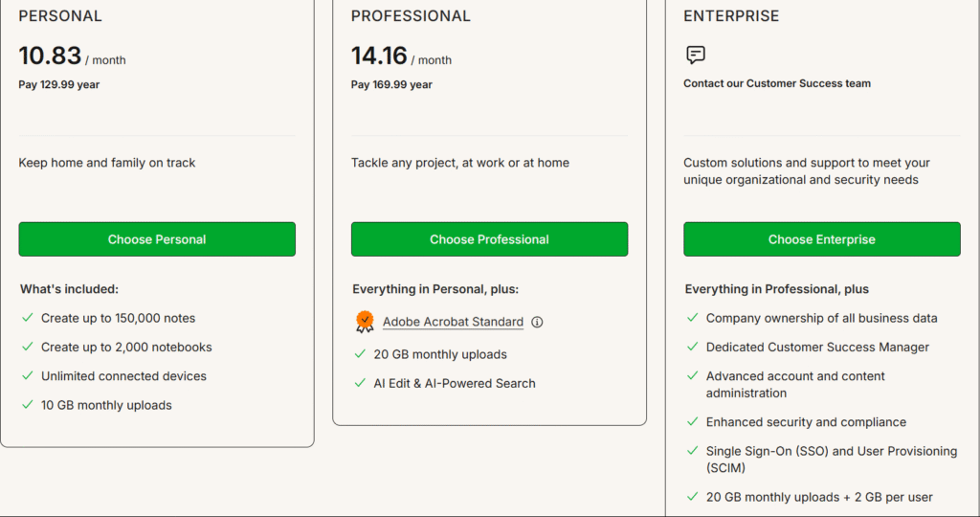
Task: Click the Choose Enterprise button
Action: point(822,238)
